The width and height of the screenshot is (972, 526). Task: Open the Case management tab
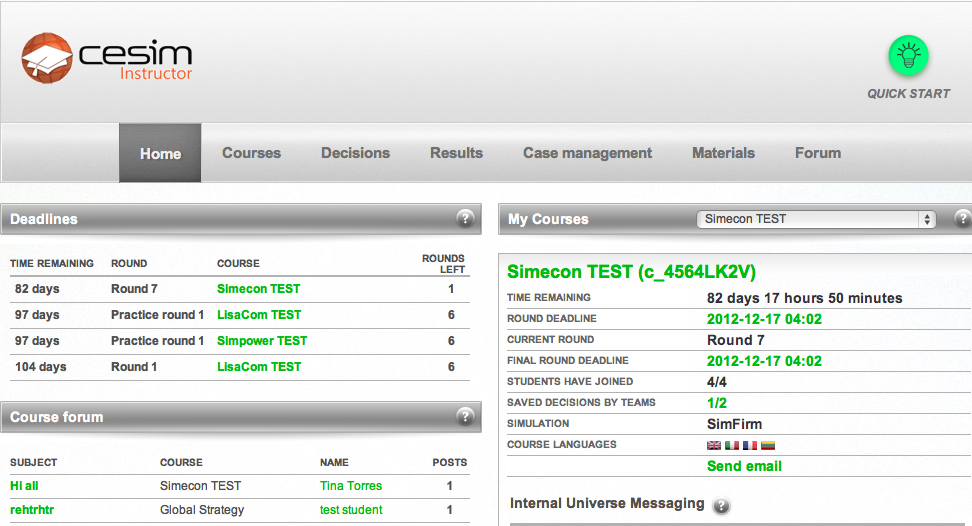(587, 153)
